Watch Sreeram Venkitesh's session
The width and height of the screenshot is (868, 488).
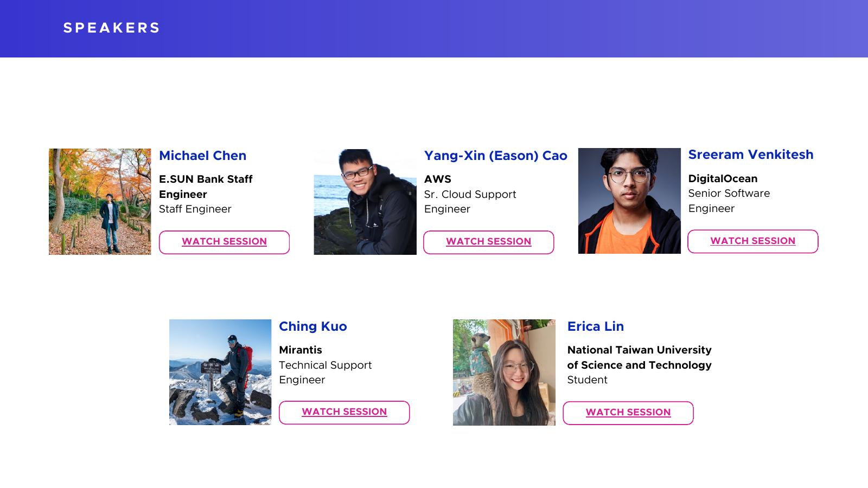coord(752,241)
